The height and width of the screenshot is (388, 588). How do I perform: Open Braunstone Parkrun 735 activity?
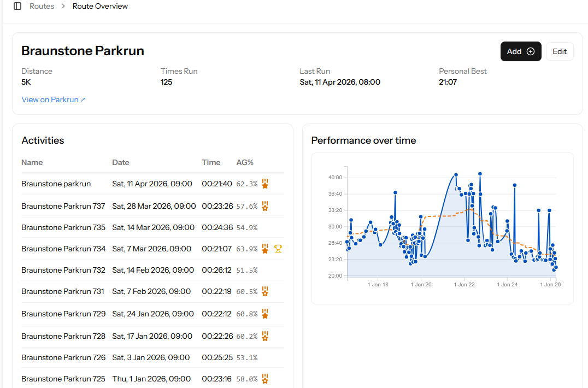pos(63,227)
